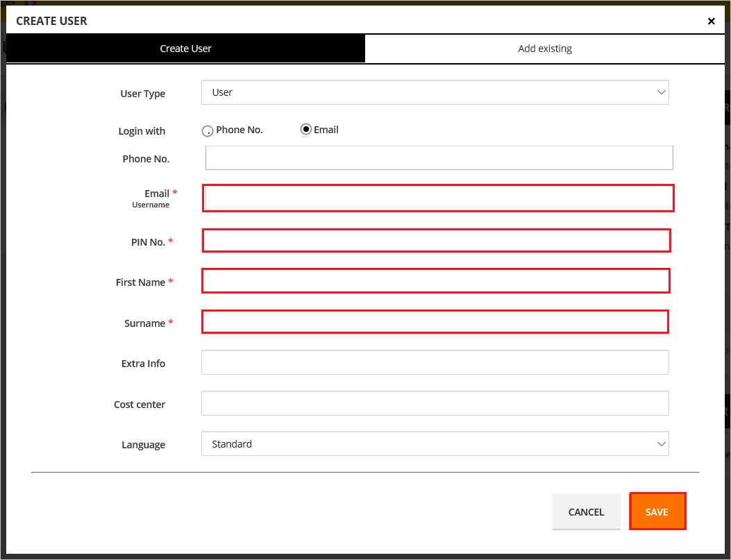
Task: Click the Phone No. text field
Action: [x=439, y=158]
